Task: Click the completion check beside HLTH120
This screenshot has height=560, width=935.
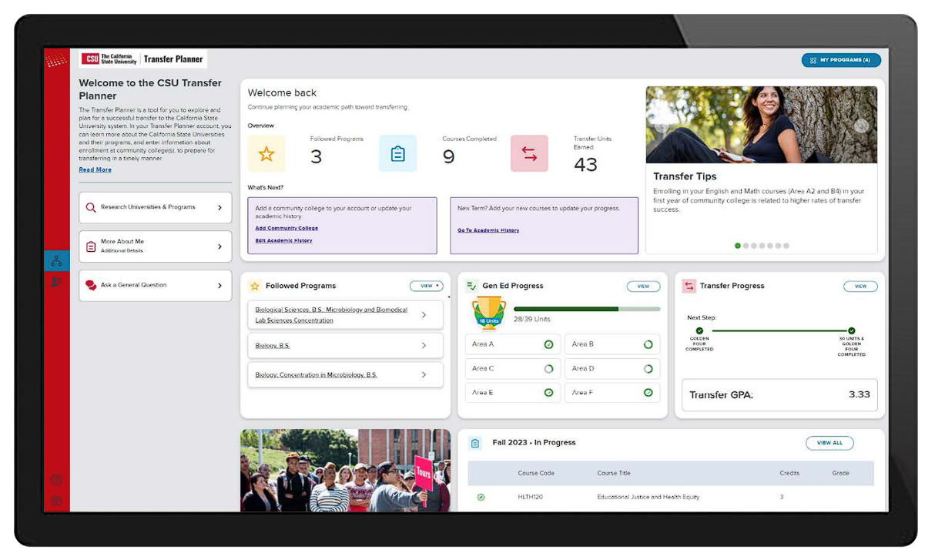Action: tap(481, 497)
